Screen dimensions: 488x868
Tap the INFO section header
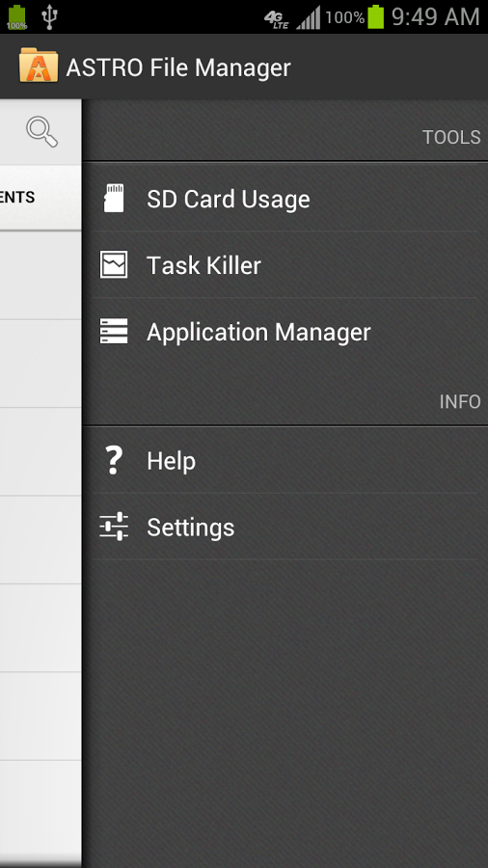(460, 402)
